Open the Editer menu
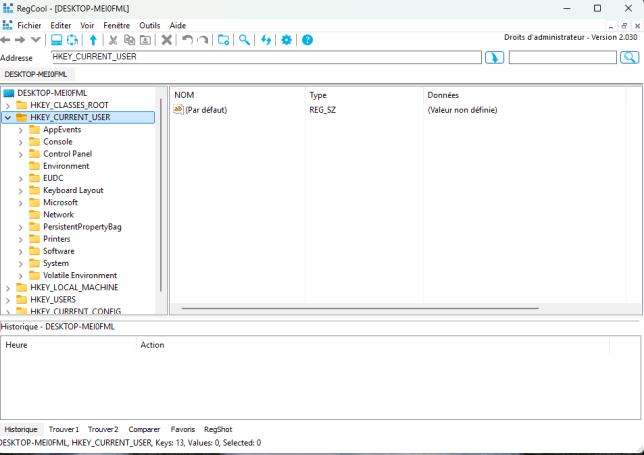644x455 pixels. coord(61,25)
